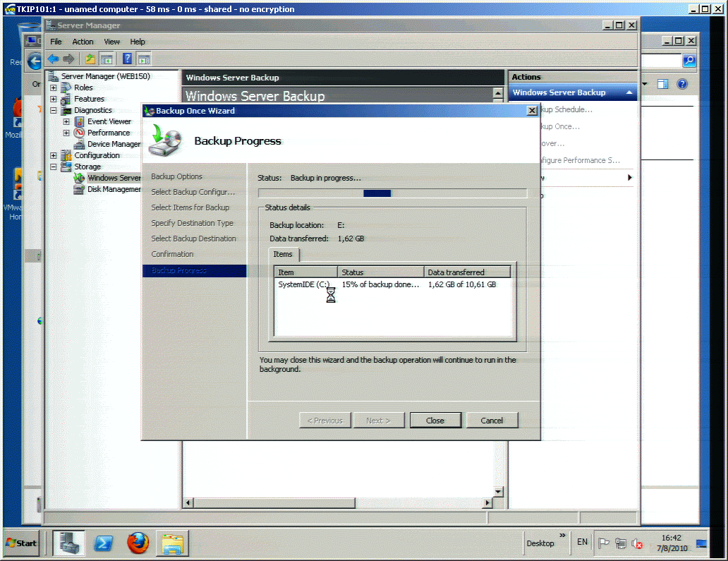Click scroll-up arrow in center pane
The width and height of the screenshot is (728, 561).
(x=498, y=93)
